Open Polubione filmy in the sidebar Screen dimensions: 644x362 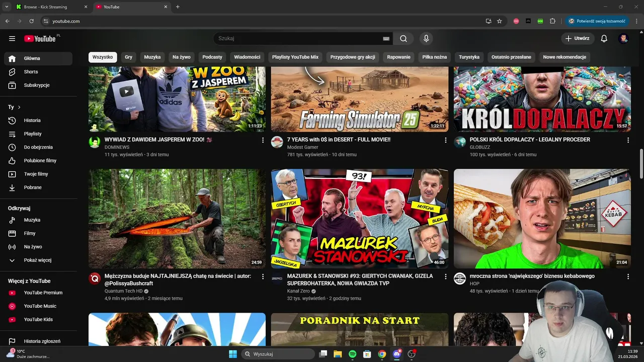click(38, 161)
